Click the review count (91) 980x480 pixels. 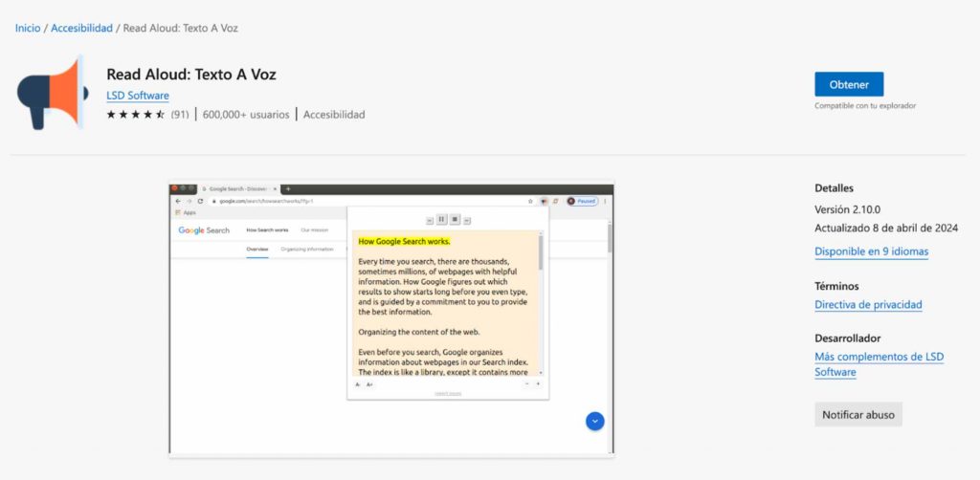tap(180, 114)
